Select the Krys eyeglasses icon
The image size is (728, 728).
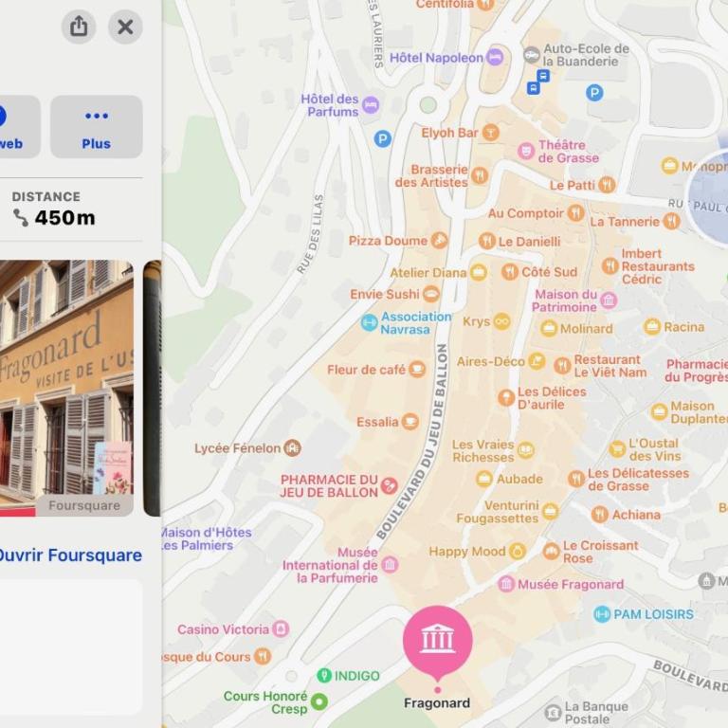pos(501,321)
